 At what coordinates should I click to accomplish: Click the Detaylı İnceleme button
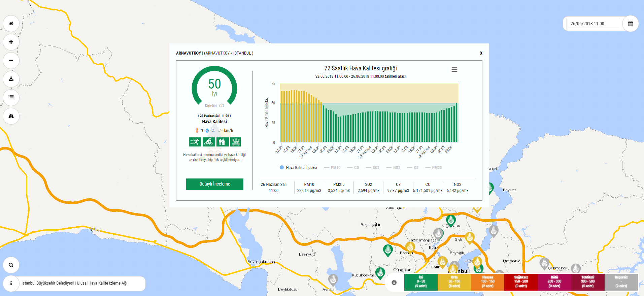pos(214,184)
